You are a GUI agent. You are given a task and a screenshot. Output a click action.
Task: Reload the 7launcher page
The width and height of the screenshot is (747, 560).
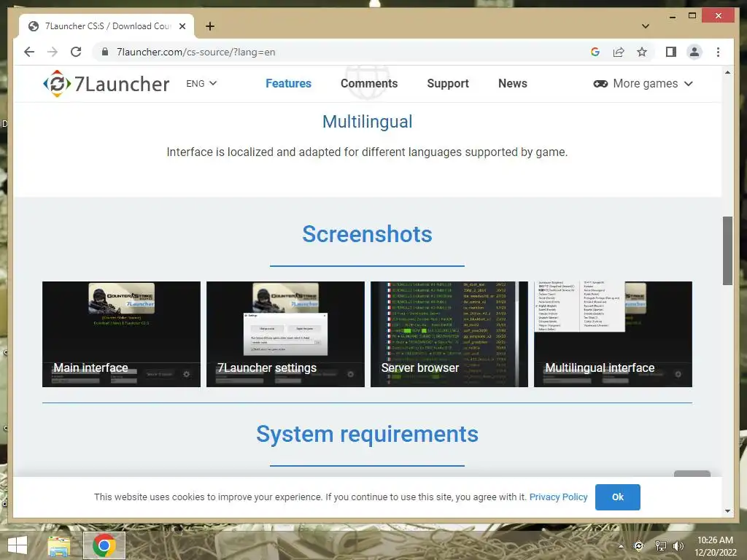coord(76,52)
